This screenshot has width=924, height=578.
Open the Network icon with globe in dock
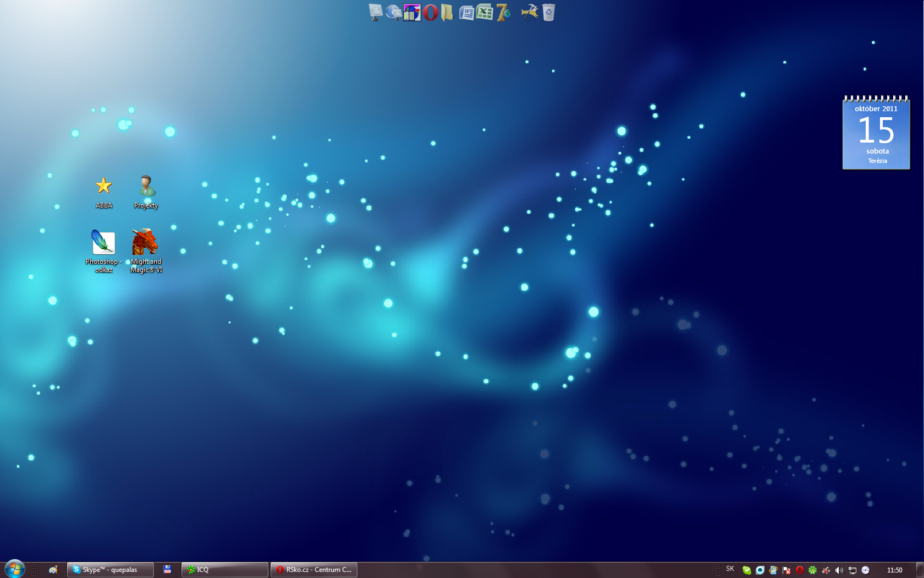click(x=393, y=12)
